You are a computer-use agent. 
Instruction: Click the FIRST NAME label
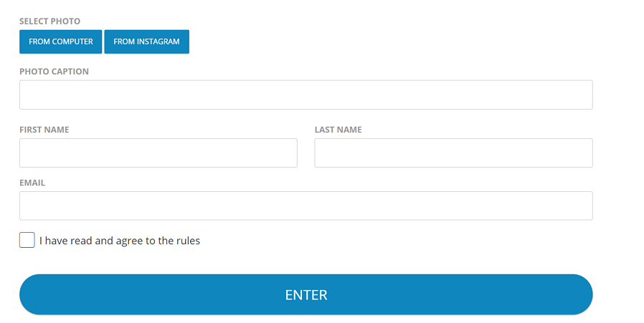point(44,130)
